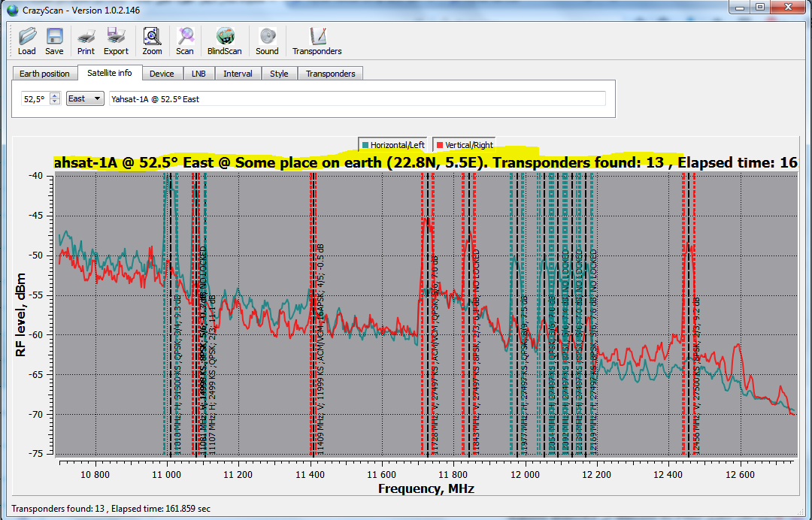Screen dimensions: 812x520
Task: Go to the Interval tab
Action: [x=238, y=74]
